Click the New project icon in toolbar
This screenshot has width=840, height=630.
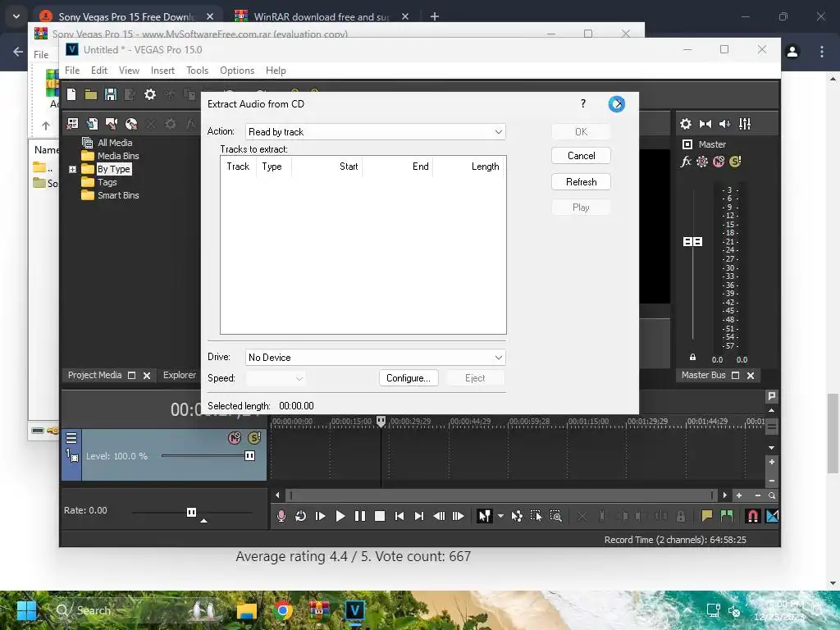click(71, 95)
